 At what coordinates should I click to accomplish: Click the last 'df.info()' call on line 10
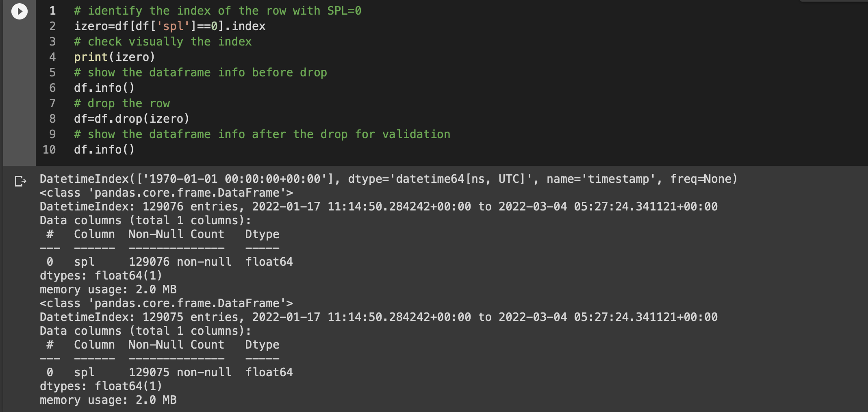tap(104, 150)
